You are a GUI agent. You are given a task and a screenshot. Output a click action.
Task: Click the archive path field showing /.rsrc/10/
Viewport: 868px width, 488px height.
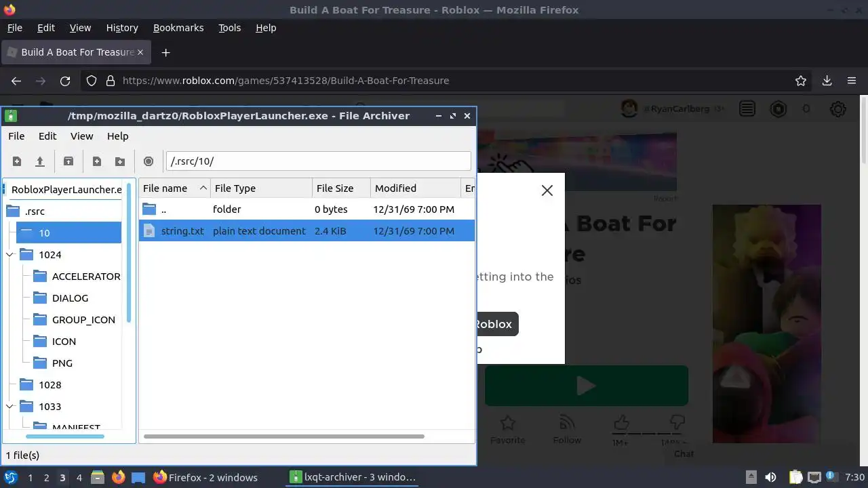318,161
